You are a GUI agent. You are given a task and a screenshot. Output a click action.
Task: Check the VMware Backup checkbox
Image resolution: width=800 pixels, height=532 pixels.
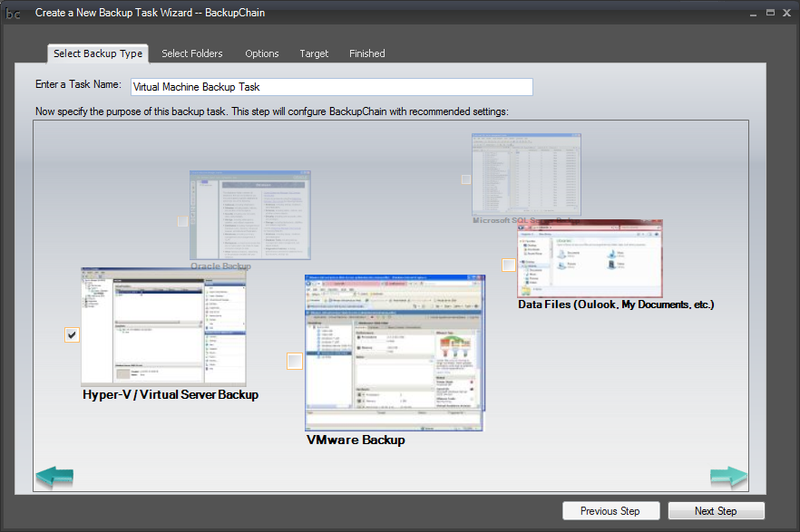point(295,362)
